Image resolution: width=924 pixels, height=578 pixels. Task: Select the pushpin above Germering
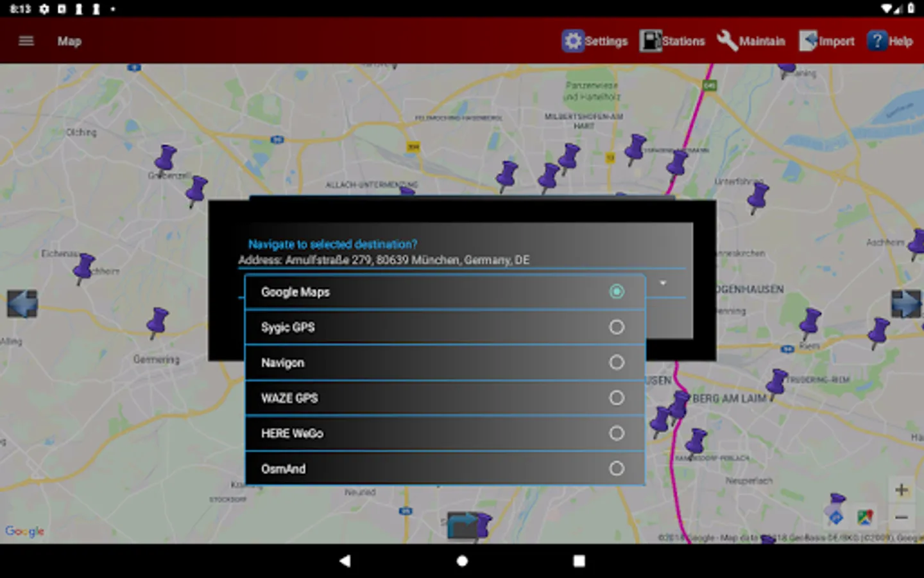tap(157, 322)
